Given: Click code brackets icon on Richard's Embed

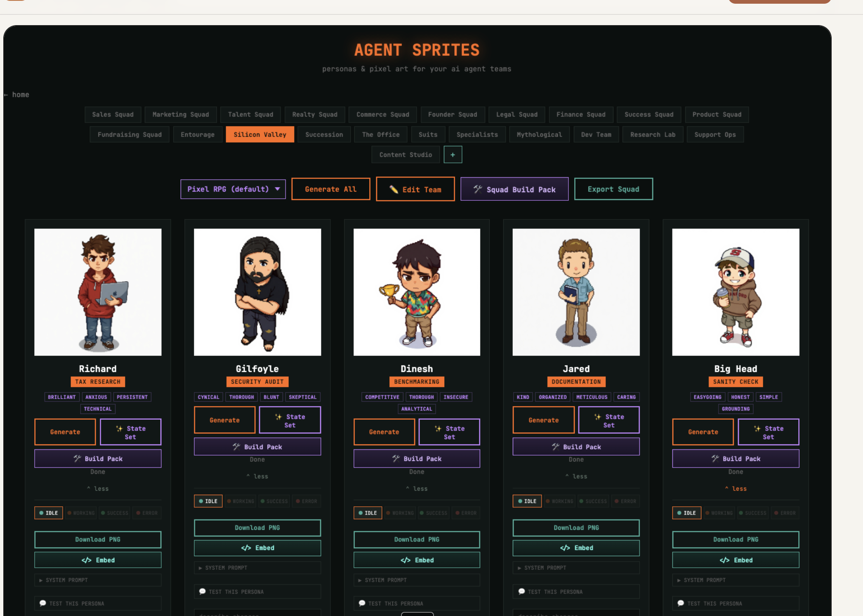Looking at the screenshot, I should pos(86,560).
